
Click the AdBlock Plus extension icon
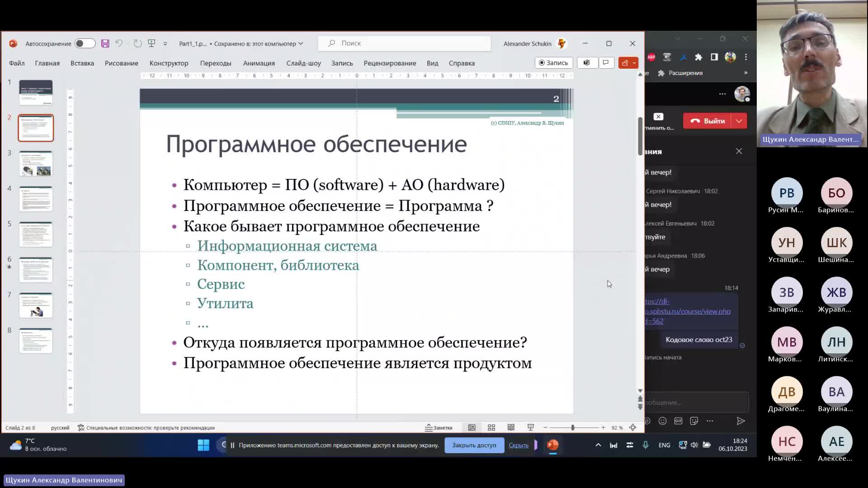click(x=651, y=57)
